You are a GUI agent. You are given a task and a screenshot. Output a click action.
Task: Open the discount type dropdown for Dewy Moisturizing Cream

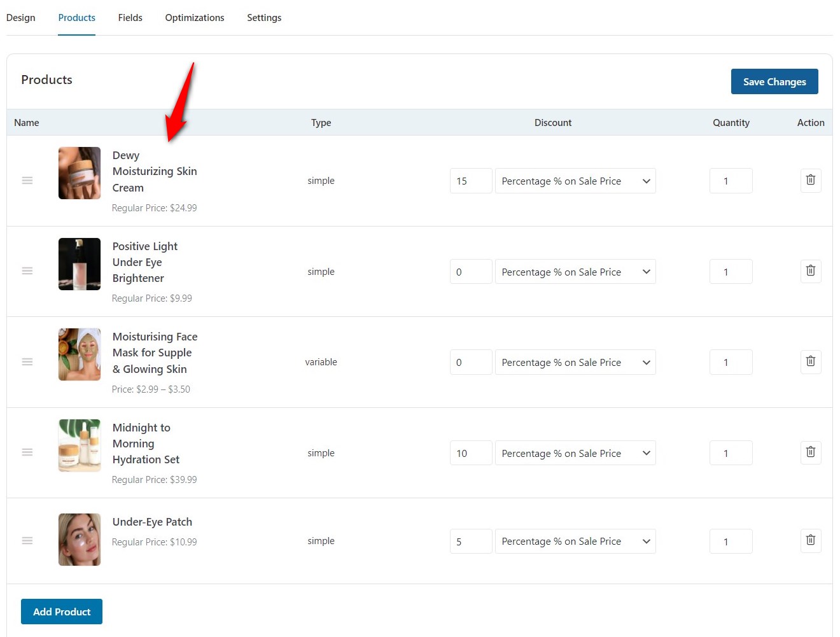point(575,181)
